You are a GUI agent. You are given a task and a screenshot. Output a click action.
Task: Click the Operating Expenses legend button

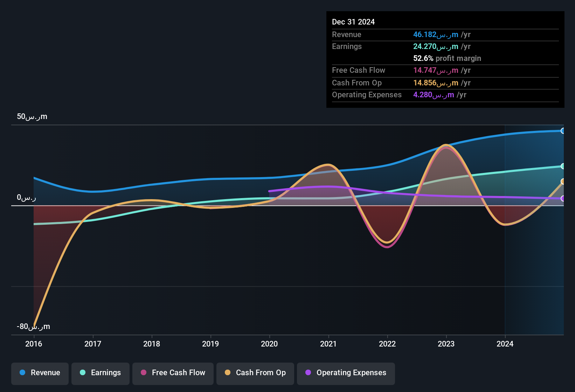click(x=346, y=373)
